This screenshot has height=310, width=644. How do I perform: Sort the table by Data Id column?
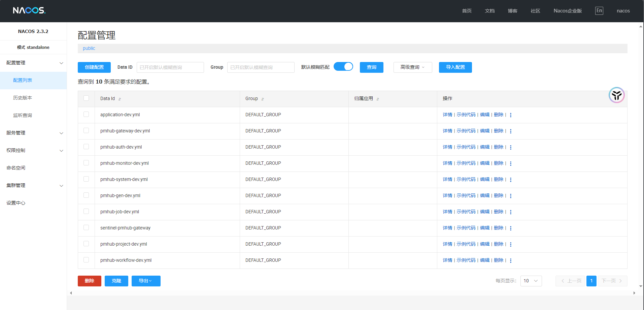pos(119,98)
